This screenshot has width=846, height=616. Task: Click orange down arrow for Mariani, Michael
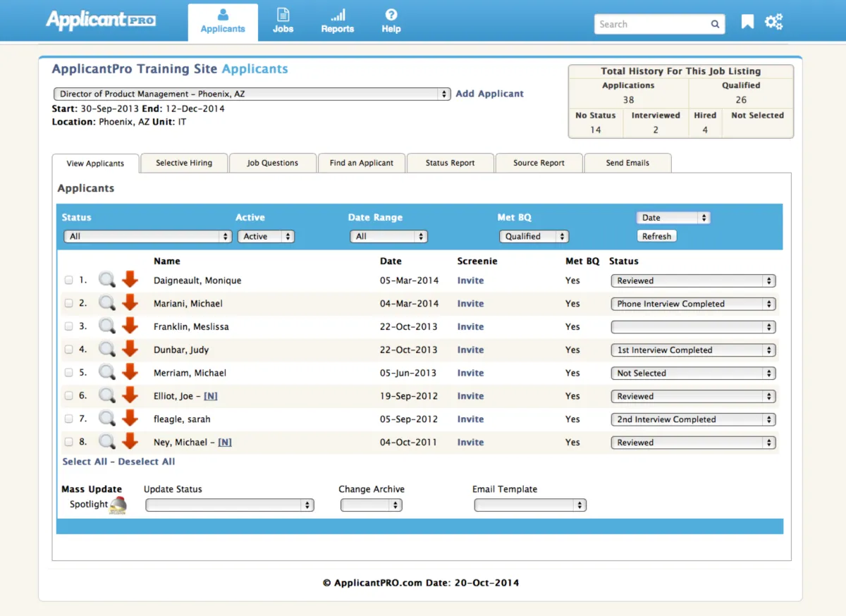(130, 303)
